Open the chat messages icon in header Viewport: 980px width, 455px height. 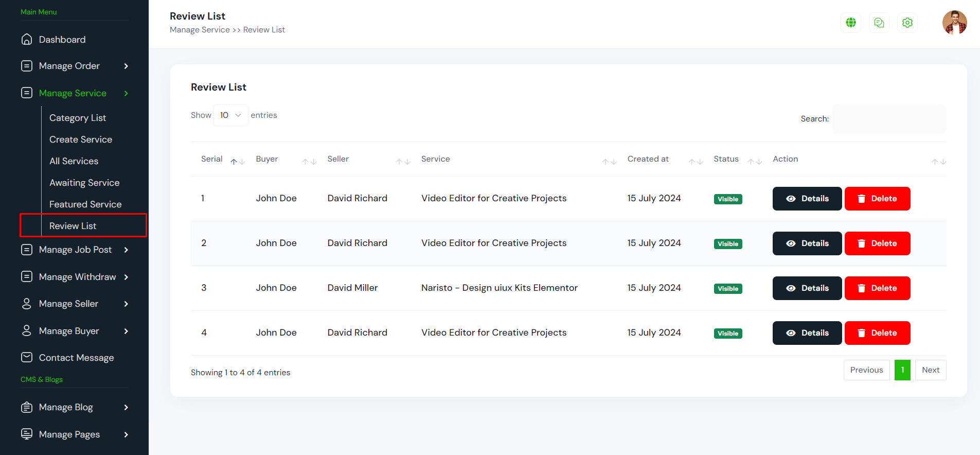click(879, 23)
